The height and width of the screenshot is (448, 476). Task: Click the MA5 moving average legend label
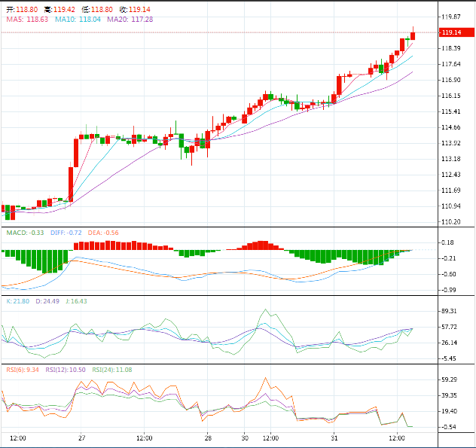tap(27, 19)
